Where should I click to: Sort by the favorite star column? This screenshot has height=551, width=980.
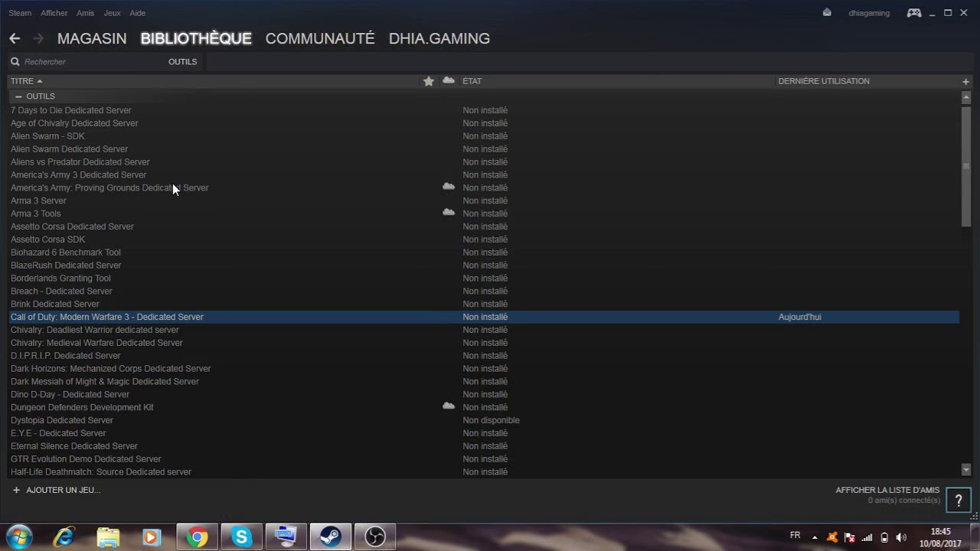pyautogui.click(x=429, y=81)
